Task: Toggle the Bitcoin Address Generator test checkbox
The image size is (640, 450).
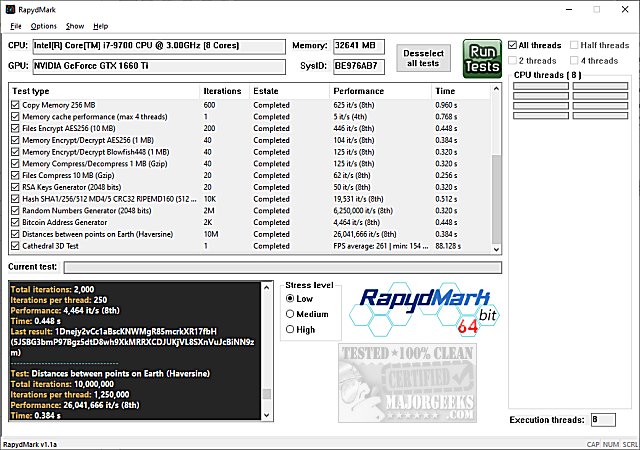Action: 14,222
